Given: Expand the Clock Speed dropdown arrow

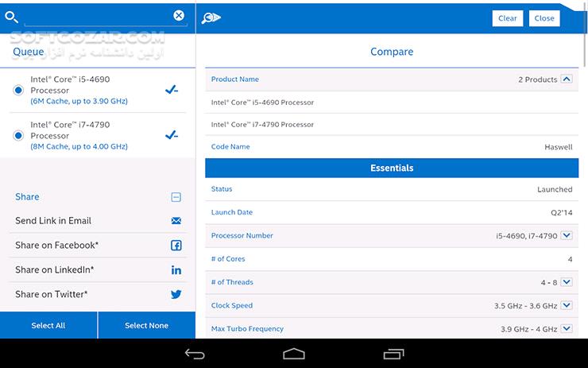Looking at the screenshot, I should 567,305.
